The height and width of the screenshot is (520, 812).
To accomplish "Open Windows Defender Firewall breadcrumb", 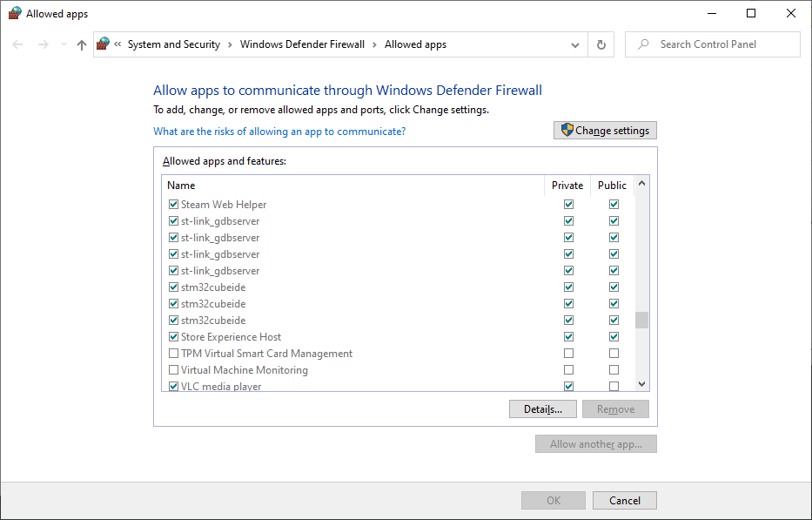I will click(x=302, y=44).
